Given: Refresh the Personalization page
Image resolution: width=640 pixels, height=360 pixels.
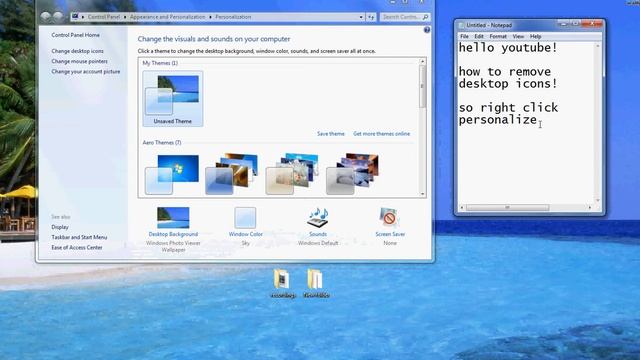Looking at the screenshot, I should click(x=371, y=17).
